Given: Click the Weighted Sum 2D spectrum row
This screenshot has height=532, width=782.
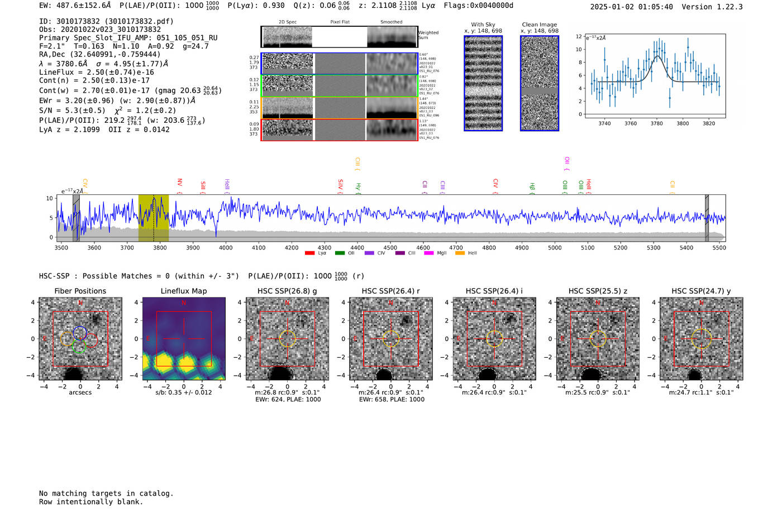Looking at the screenshot, I should pos(339,37).
